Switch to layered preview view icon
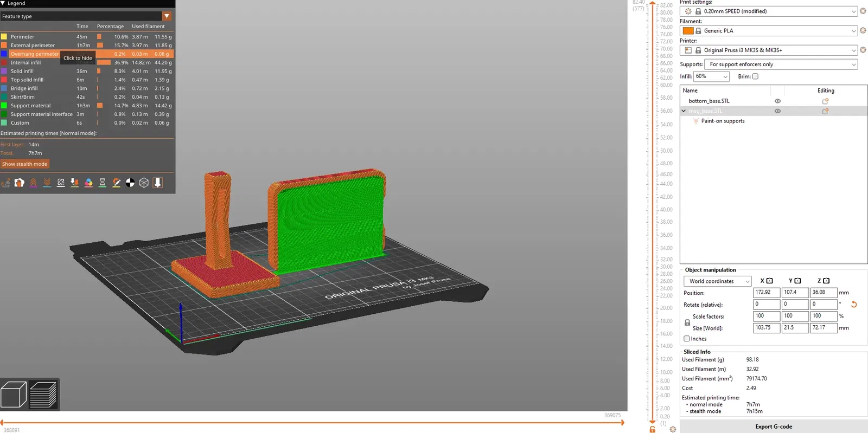Screen dimensions: 868x433 pos(43,394)
